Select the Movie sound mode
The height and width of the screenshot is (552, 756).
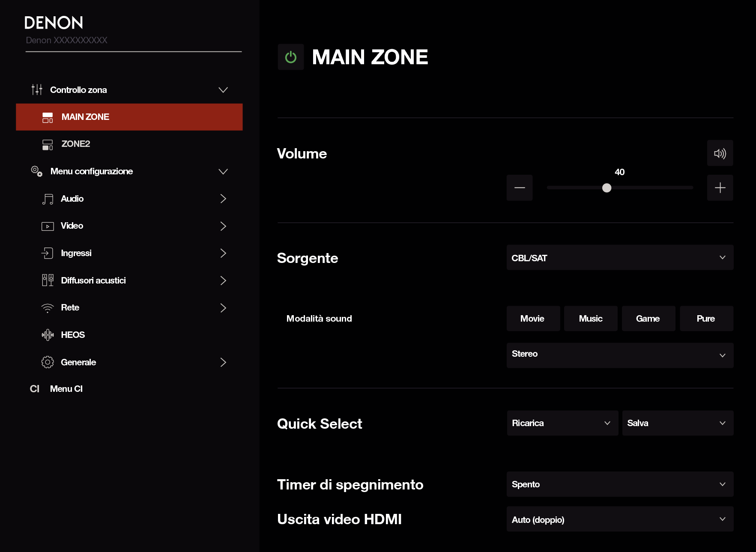tap(533, 319)
